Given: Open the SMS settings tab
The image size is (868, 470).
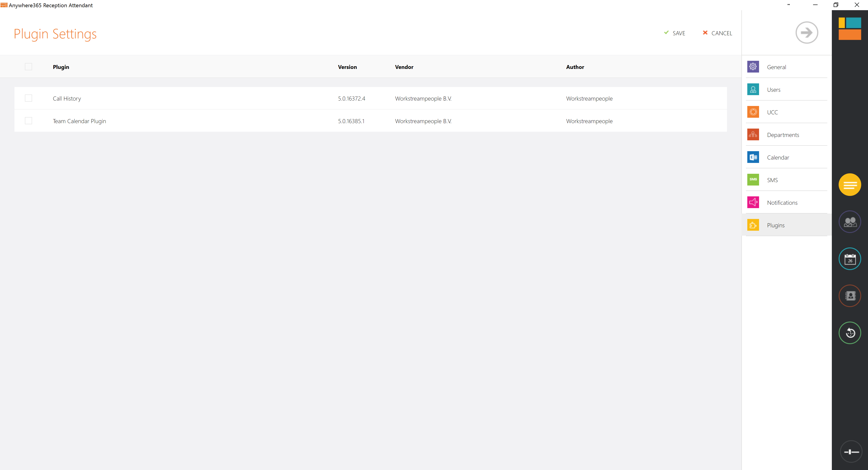Looking at the screenshot, I should (772, 180).
